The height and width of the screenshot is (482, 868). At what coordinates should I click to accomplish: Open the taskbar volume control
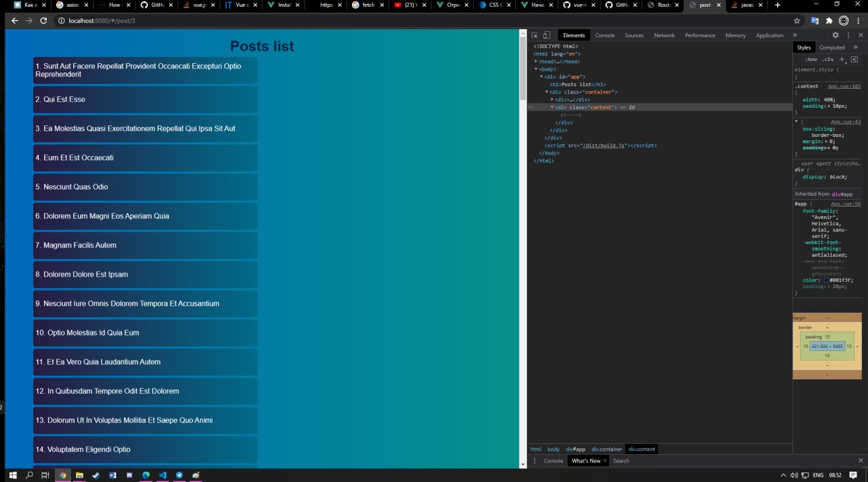(x=793, y=475)
